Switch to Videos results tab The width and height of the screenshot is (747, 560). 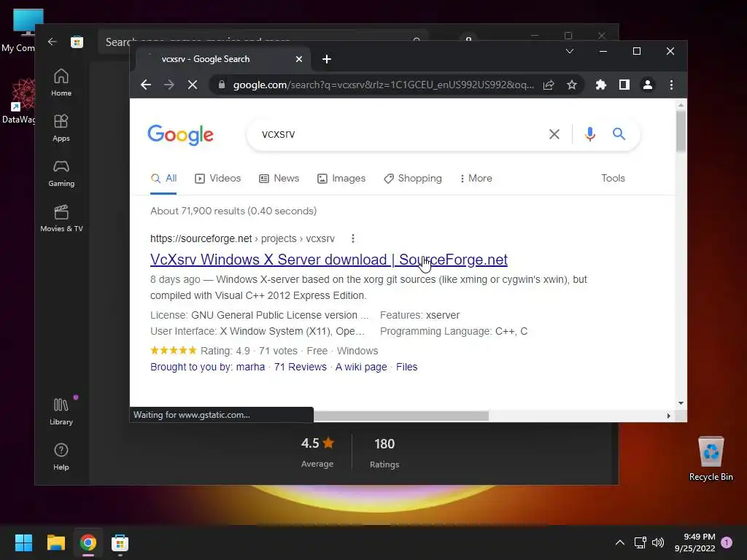tap(217, 179)
